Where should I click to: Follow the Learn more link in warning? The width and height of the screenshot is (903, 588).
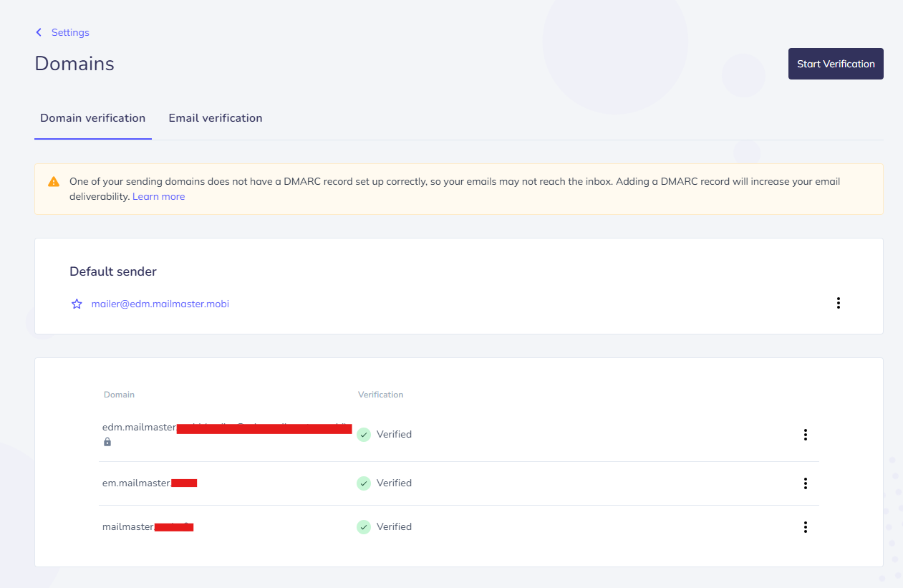(x=158, y=196)
